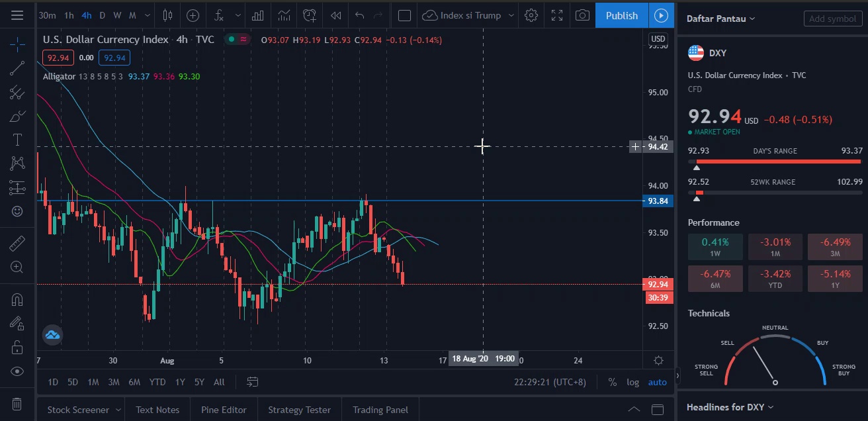Open the main hamburger menu
This screenshot has width=868, height=421.
pyautogui.click(x=17, y=15)
